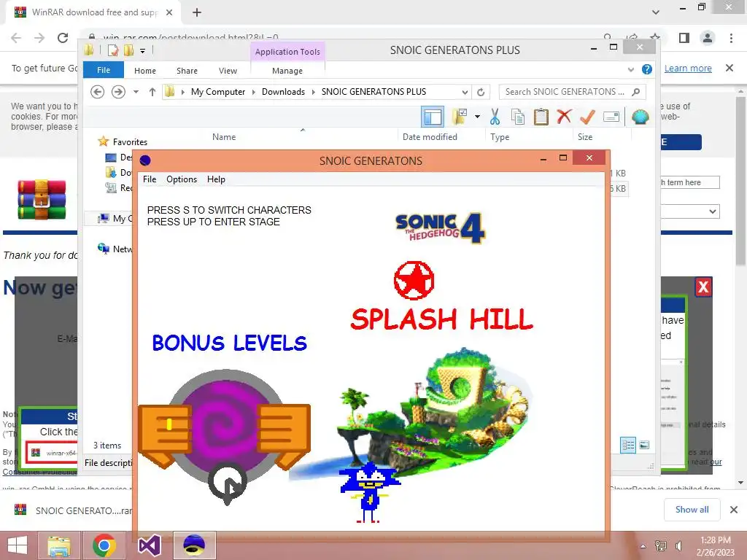Click the Learn more link in Chrome
Screen dimensions: 747x560
click(x=688, y=68)
